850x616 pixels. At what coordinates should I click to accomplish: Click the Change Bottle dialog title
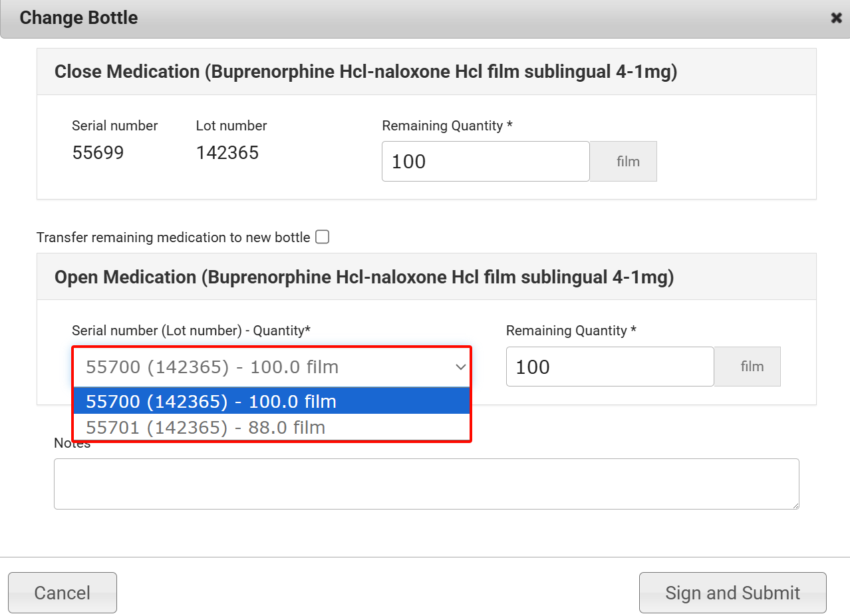coord(78,18)
